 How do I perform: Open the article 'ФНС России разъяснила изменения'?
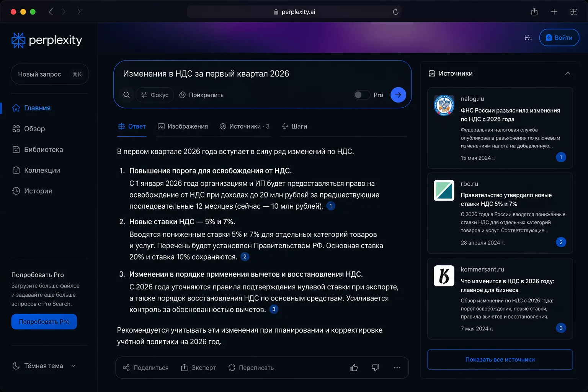click(510, 115)
